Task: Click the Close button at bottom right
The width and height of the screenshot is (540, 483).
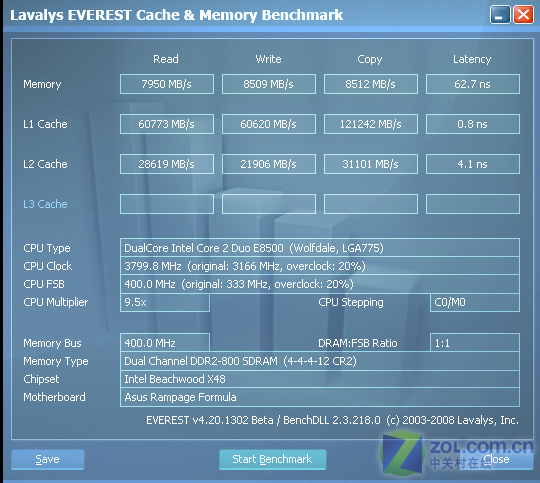Action: coord(496,459)
